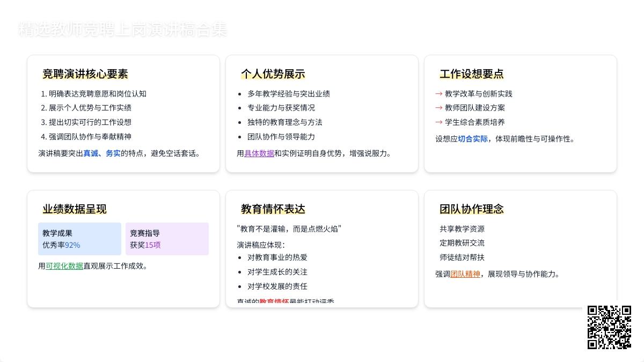Open the 团队精神 underlined link
This screenshot has height=362, width=644.
pos(465,274)
